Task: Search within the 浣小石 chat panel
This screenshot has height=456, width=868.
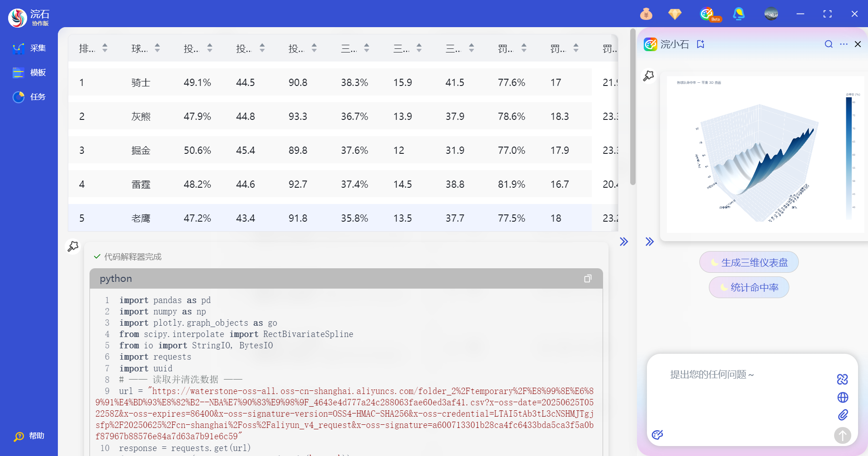Action: (828, 44)
